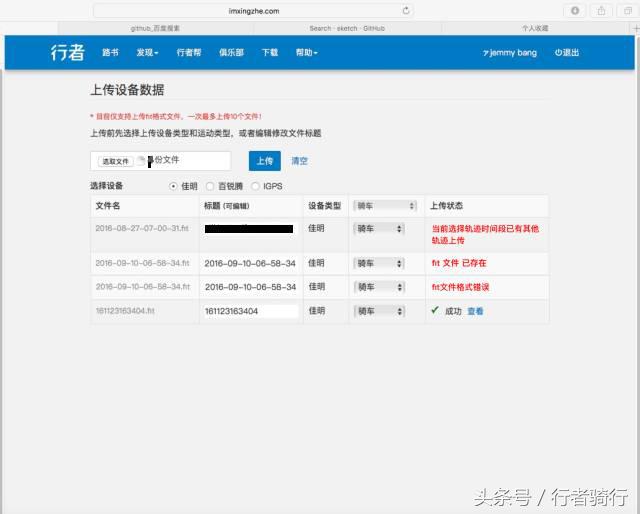Viewport: 640px width, 514px height.
Task: Click the 行者 logo in header
Action: [x=68, y=53]
